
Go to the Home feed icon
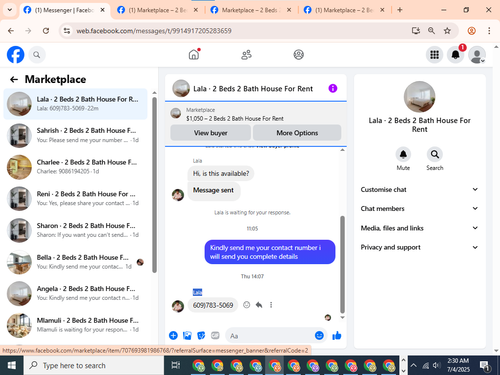(194, 54)
